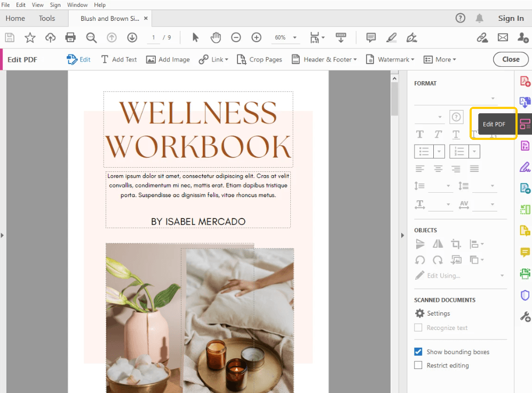The image size is (532, 393).
Task: Click the share link icon
Action: [482, 37]
